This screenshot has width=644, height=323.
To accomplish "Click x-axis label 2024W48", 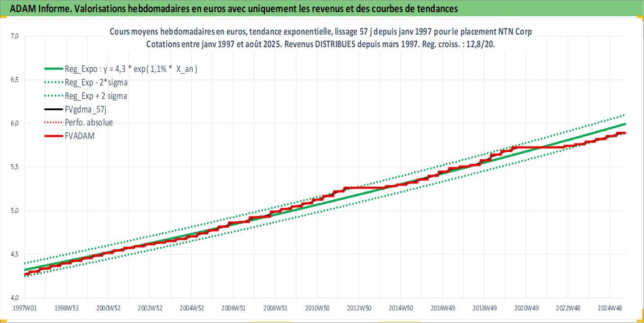I will click(x=609, y=308).
